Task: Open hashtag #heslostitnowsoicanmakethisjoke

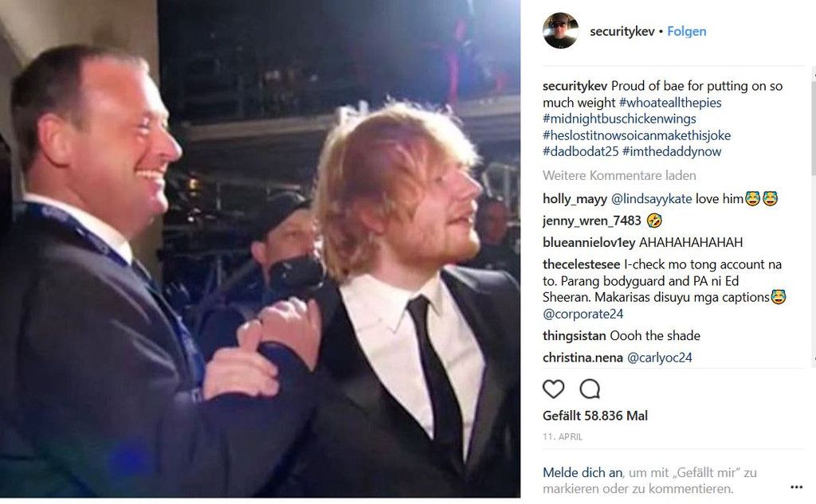Action: (636, 135)
